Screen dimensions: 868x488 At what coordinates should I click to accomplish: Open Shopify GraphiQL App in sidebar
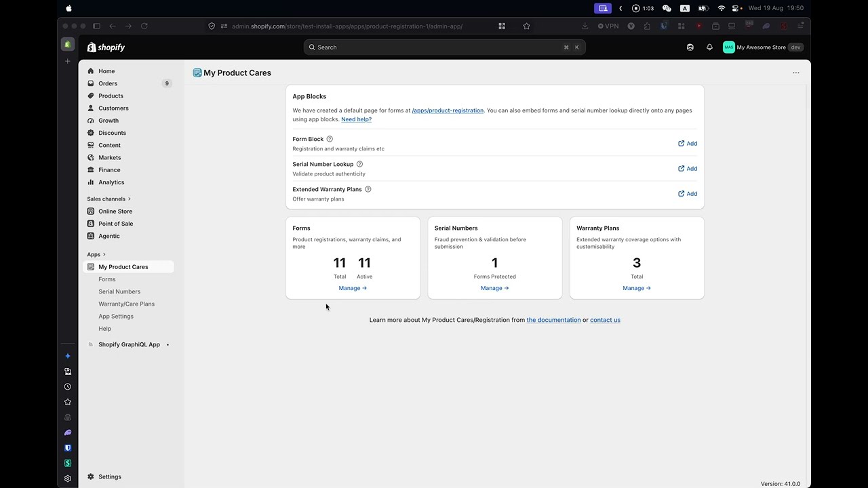127,344
